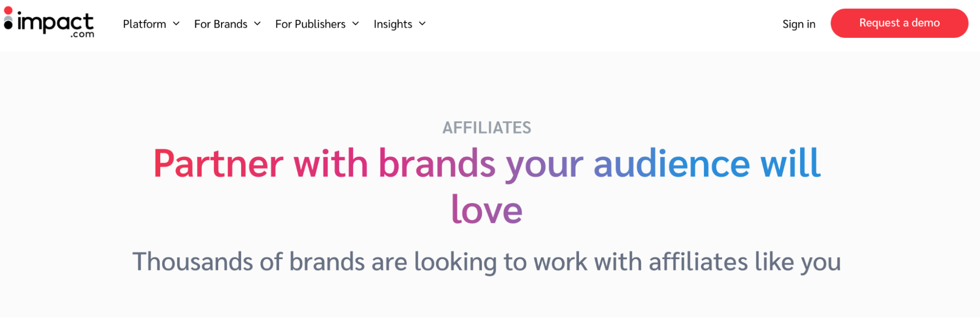
Task: Open the For Publishers menu
Action: [310, 24]
